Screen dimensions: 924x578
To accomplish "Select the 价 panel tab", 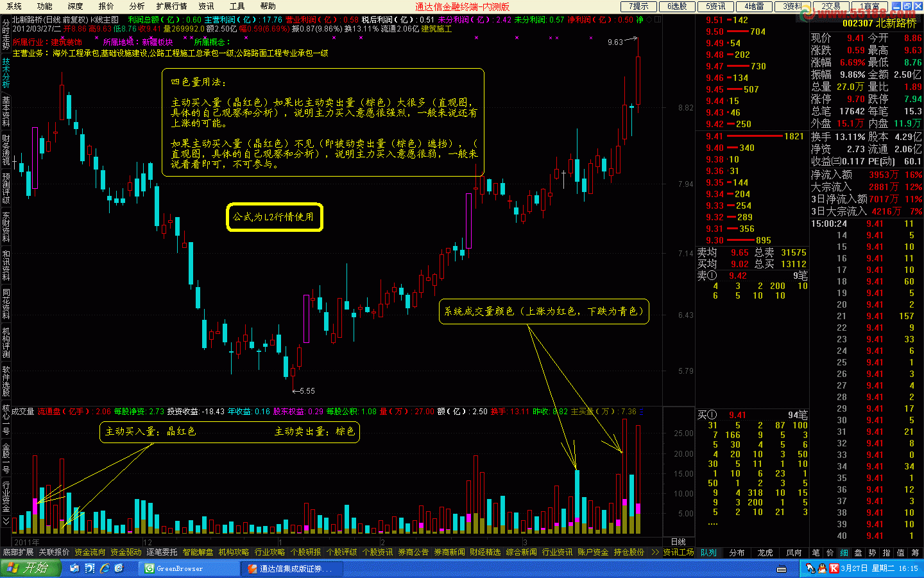I will [830, 552].
